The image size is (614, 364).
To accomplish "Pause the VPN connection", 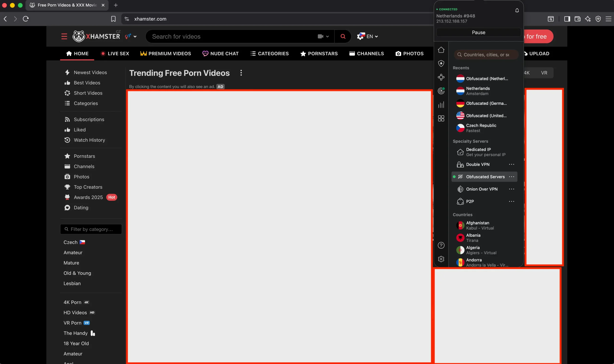I will pos(478,32).
